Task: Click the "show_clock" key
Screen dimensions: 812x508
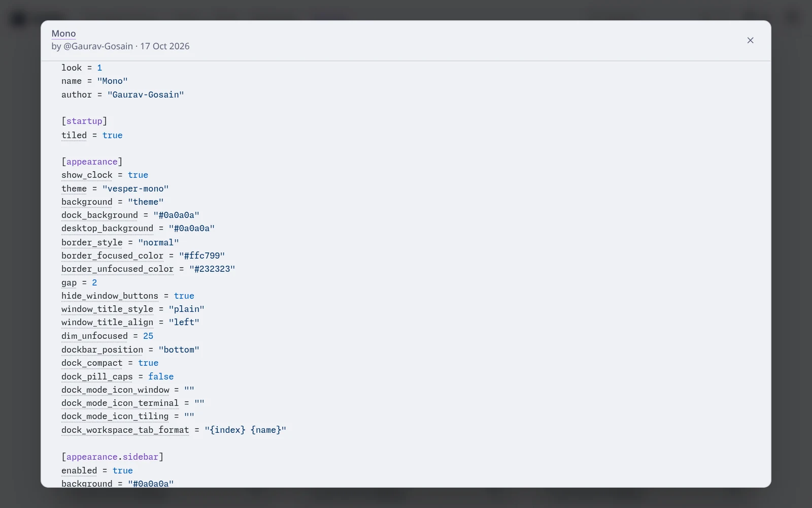Action: 87,175
